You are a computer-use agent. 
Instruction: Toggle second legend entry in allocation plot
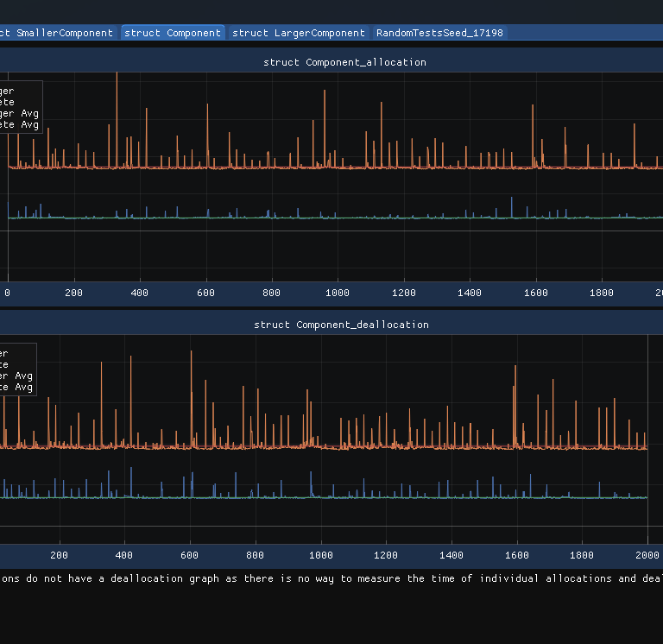tap(7, 102)
